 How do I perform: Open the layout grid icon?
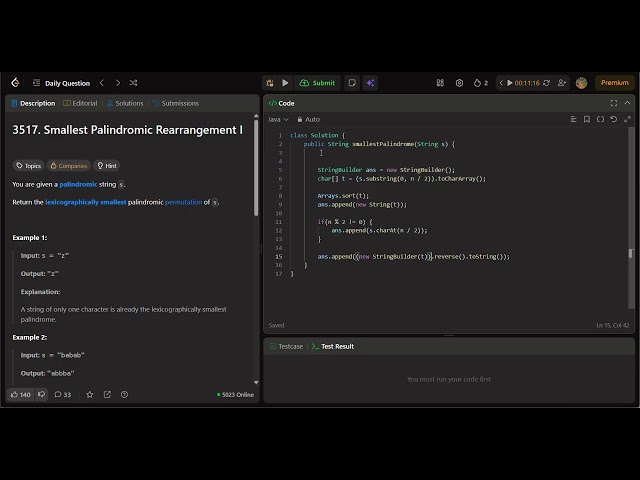pos(440,83)
